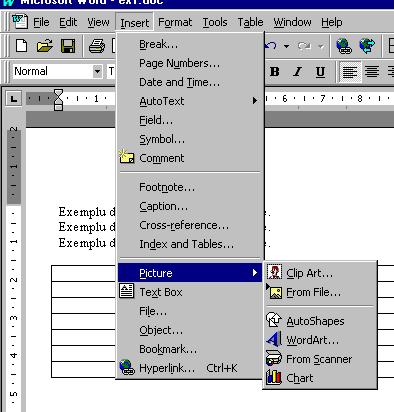Click the Insert menu header
Viewport: 394px width, 412px height.
point(134,23)
